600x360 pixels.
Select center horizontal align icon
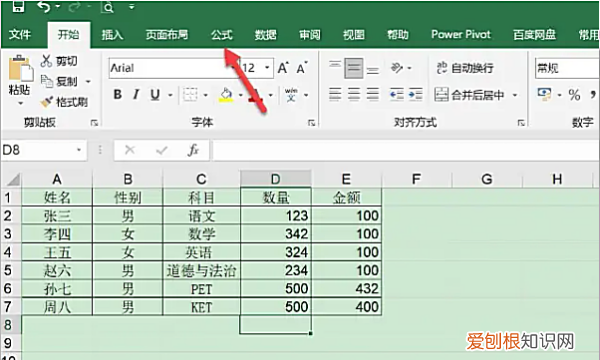click(354, 94)
